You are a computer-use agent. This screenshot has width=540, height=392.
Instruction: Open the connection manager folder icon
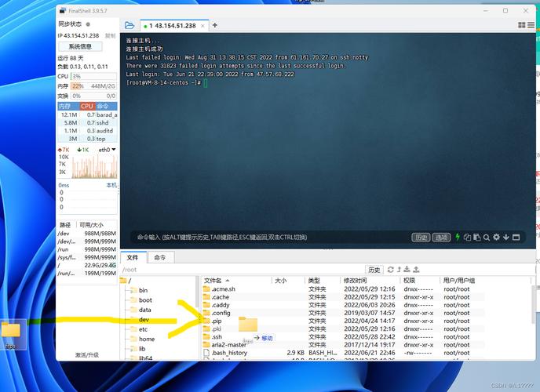(x=130, y=25)
